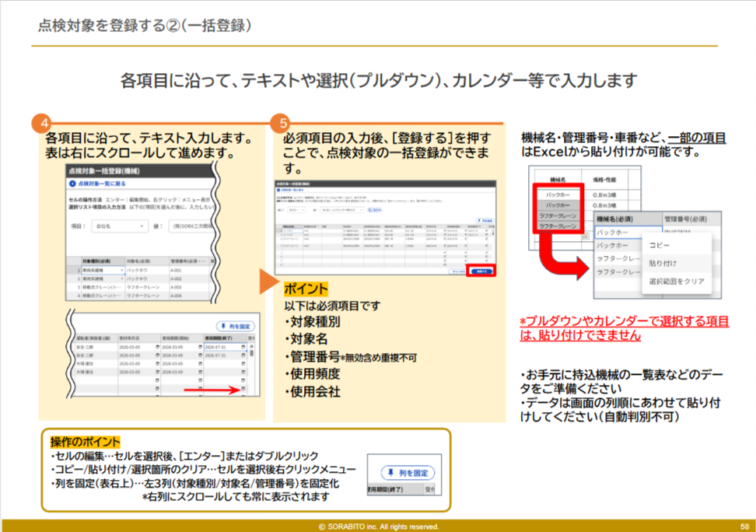
Task: Select コピー from the context menu
Action: (659, 244)
